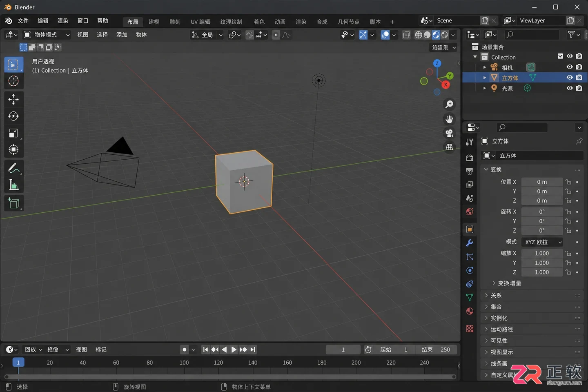The height and width of the screenshot is (392, 588).
Task: Hide the 立方体 object in the outliner
Action: pyautogui.click(x=570, y=78)
